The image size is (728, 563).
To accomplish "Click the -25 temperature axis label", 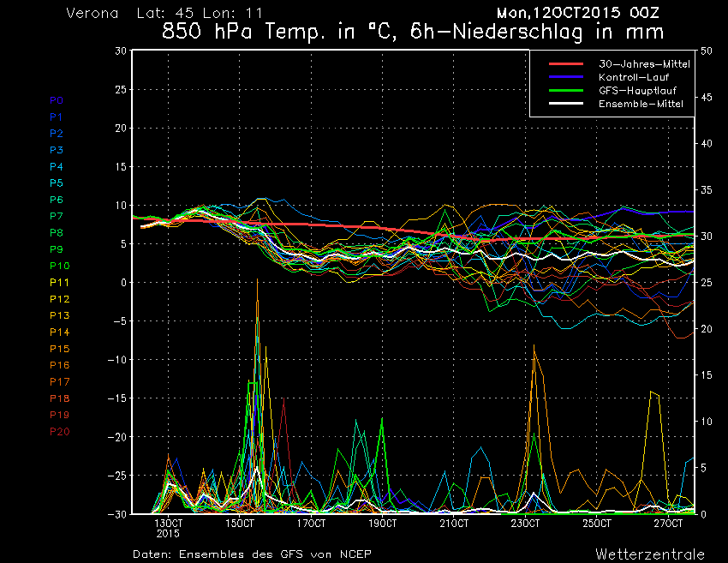I will click(x=116, y=476).
